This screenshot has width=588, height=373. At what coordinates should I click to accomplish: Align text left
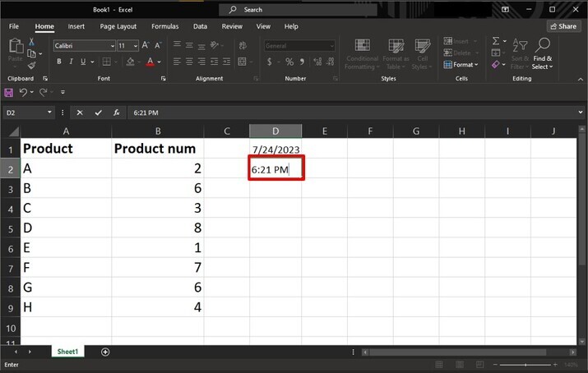[x=177, y=62]
